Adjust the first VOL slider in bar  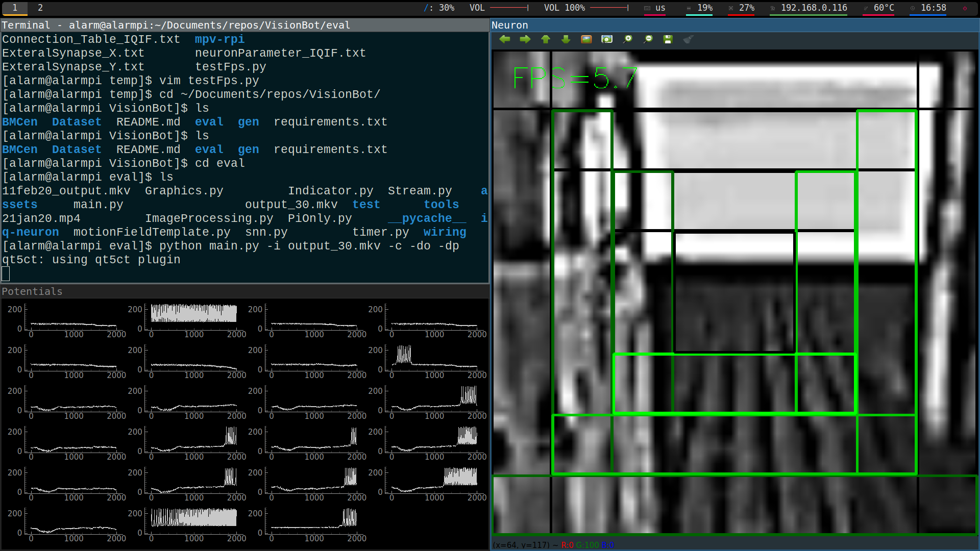point(509,8)
